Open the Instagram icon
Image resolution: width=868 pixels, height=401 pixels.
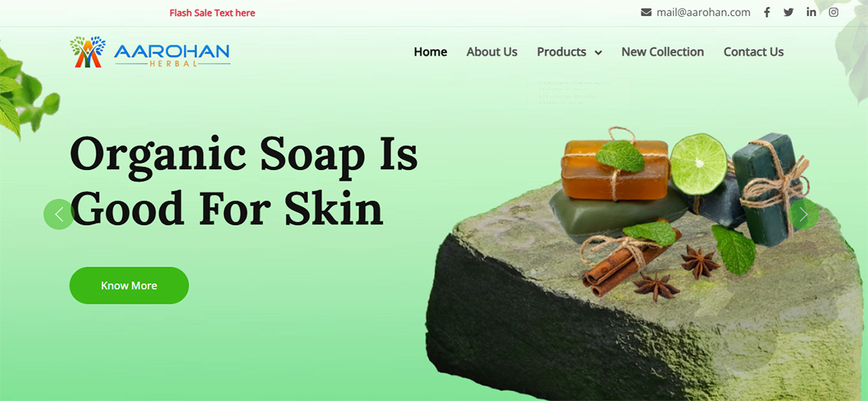coord(833,12)
